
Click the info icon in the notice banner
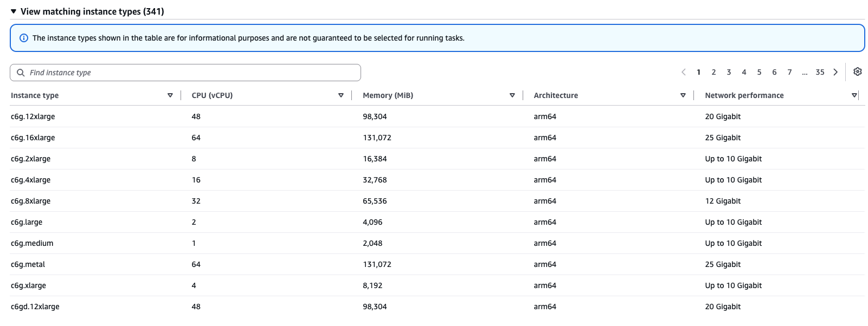tap(24, 38)
